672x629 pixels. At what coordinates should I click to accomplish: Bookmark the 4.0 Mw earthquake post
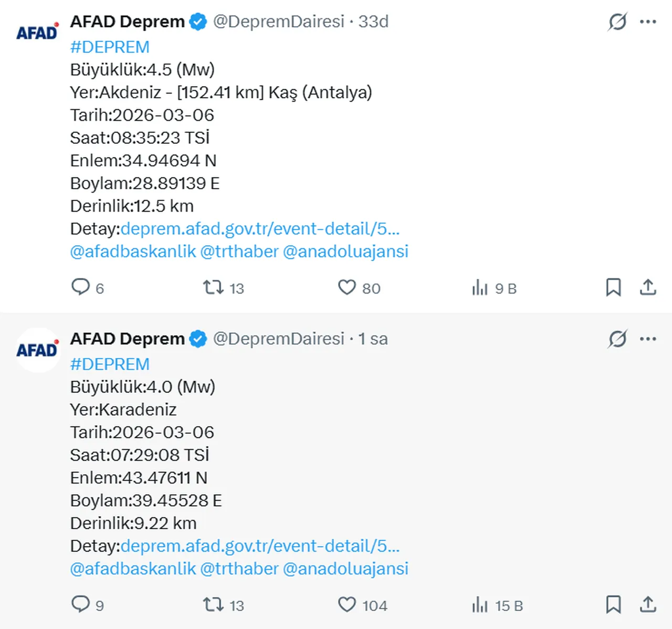point(615,605)
